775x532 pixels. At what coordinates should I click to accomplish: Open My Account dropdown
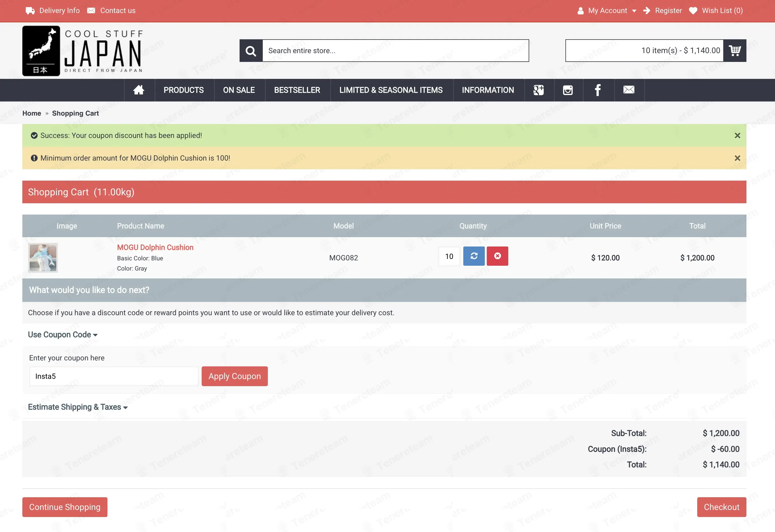click(x=607, y=11)
